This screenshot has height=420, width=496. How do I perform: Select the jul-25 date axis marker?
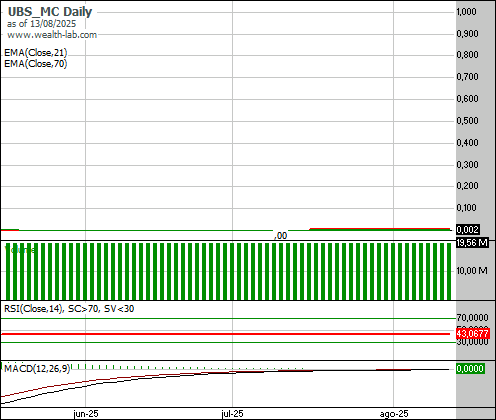tap(232, 414)
